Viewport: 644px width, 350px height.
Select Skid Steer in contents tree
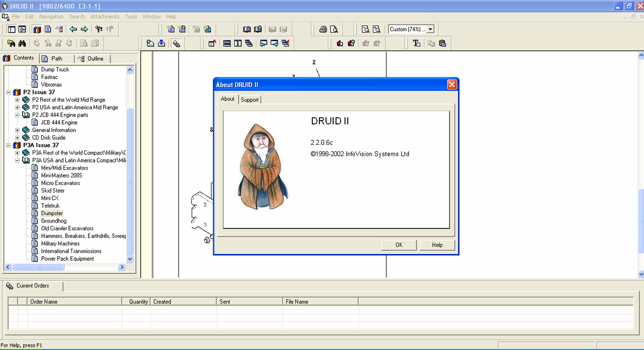coord(53,191)
